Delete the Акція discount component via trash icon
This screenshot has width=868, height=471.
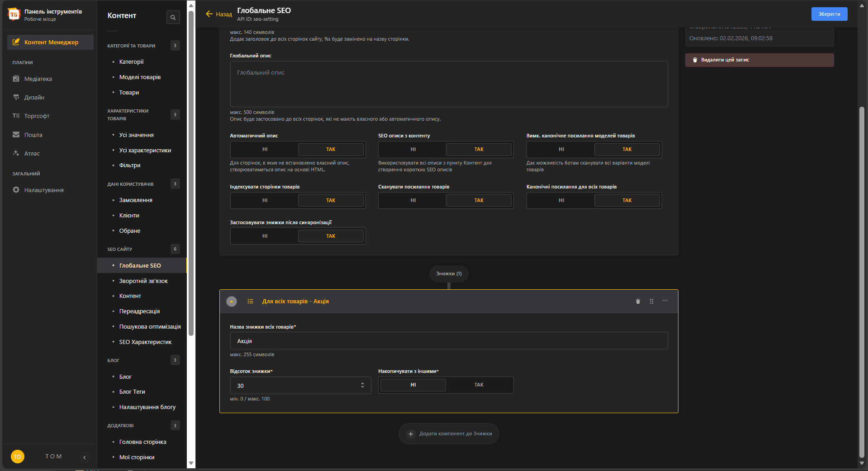click(x=638, y=301)
